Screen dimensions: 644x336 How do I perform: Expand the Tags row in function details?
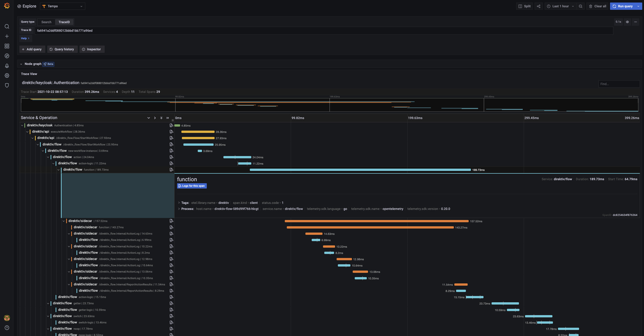click(x=179, y=203)
